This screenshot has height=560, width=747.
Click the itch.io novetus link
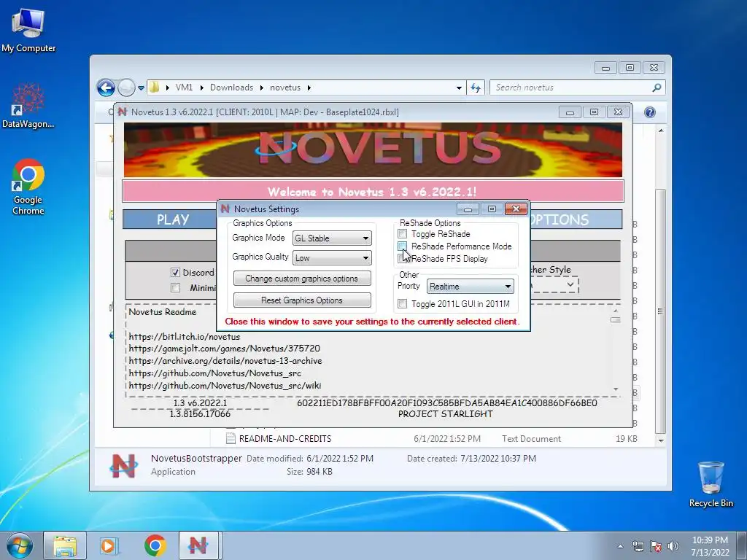pyautogui.click(x=184, y=337)
